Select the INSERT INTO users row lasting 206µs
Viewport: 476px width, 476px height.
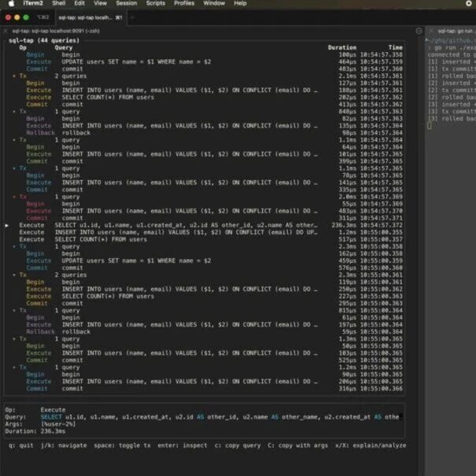click(x=205, y=382)
